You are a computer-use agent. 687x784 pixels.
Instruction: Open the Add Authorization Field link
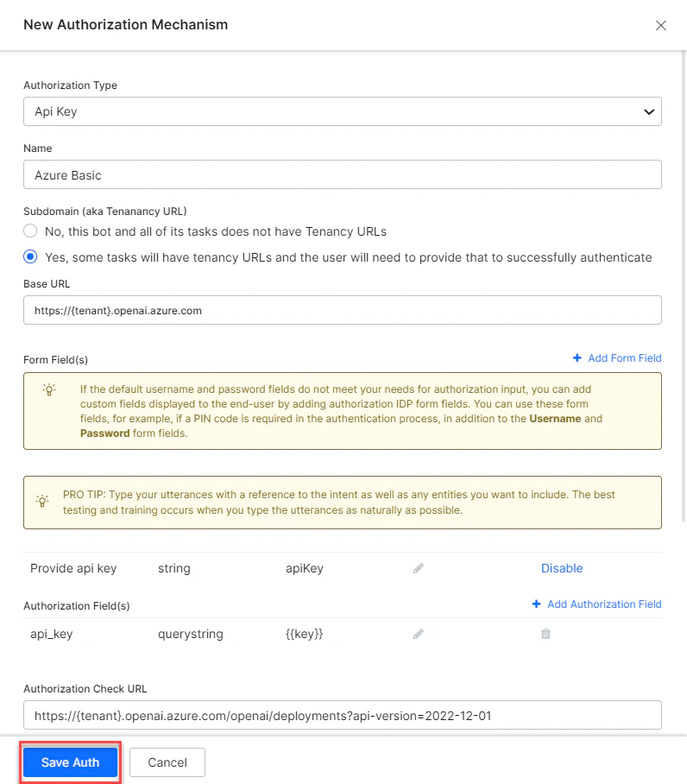click(x=602, y=604)
